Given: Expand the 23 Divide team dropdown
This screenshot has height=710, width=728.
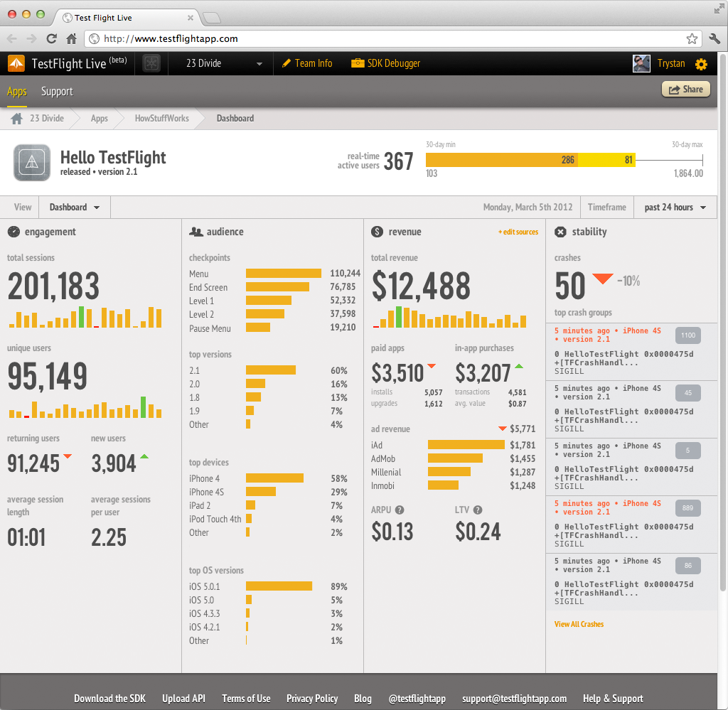Looking at the screenshot, I should click(x=224, y=63).
